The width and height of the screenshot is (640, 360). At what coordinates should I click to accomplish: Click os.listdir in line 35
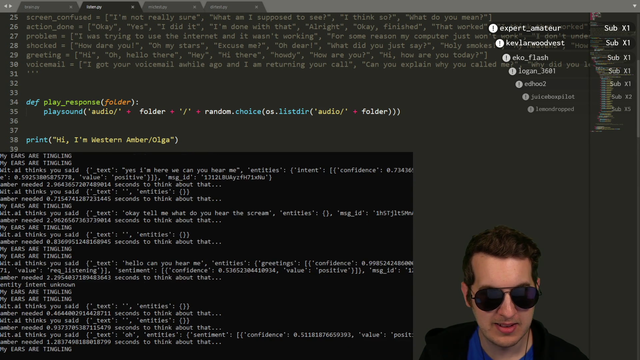tap(287, 111)
